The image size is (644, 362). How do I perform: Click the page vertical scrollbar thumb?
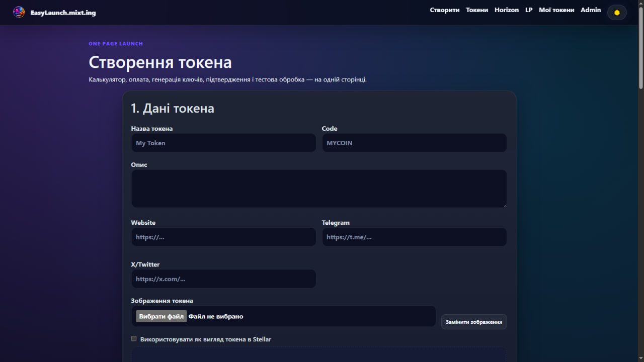pos(640,49)
